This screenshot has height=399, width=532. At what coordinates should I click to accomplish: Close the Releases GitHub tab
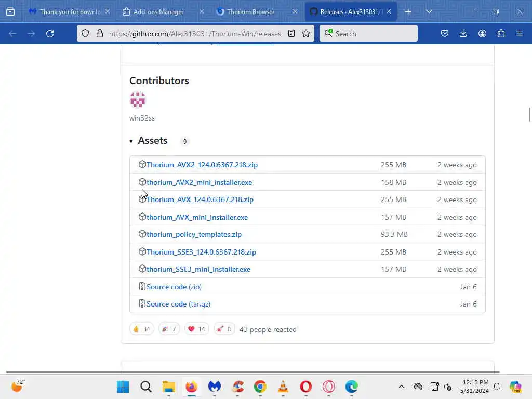389,11
